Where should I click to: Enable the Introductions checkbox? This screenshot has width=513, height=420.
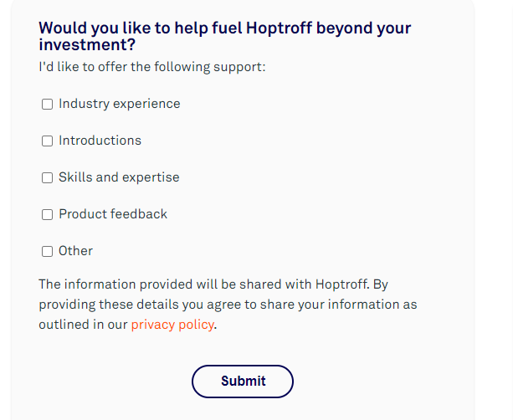48,141
